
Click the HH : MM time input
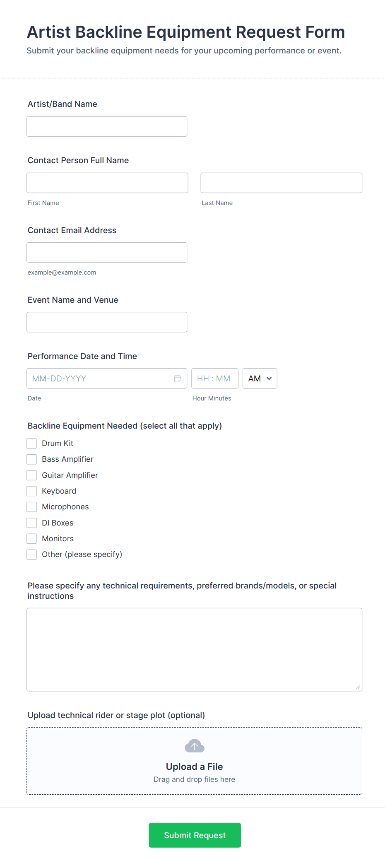(x=214, y=379)
